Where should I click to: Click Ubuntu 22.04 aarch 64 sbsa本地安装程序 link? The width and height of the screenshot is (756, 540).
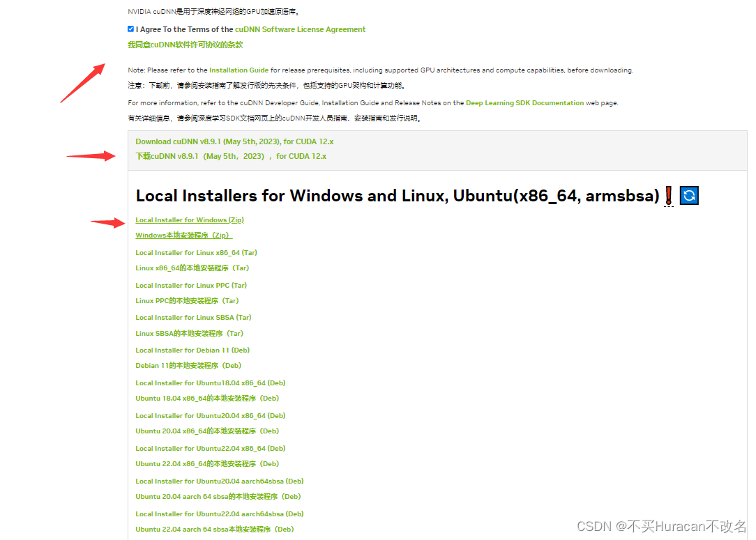[x=215, y=530]
